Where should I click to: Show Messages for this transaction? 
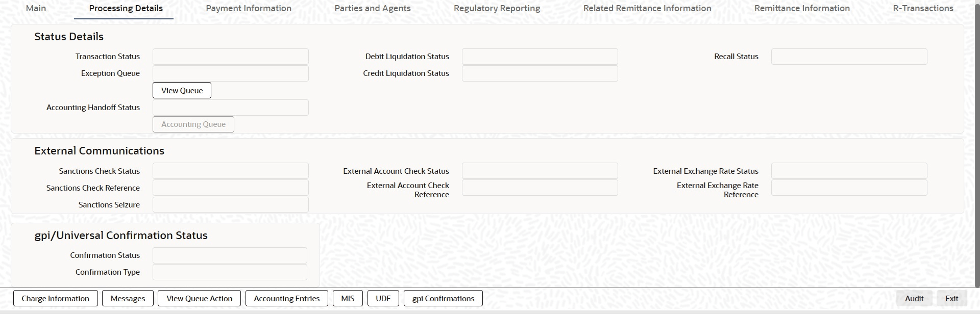pyautogui.click(x=128, y=298)
